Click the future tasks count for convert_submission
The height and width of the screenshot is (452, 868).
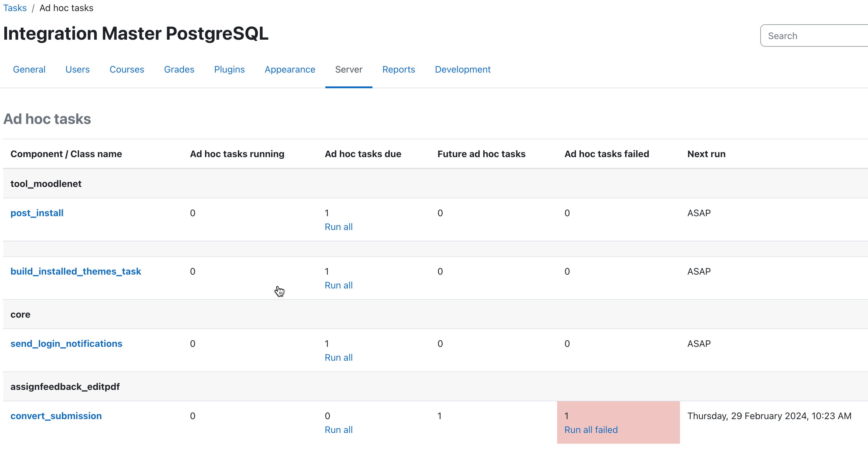coord(440,416)
